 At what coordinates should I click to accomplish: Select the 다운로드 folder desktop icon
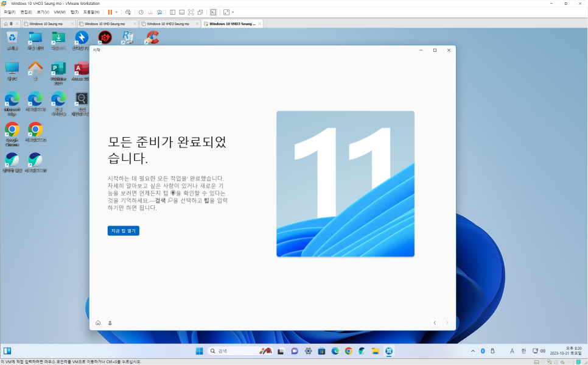pos(58,41)
